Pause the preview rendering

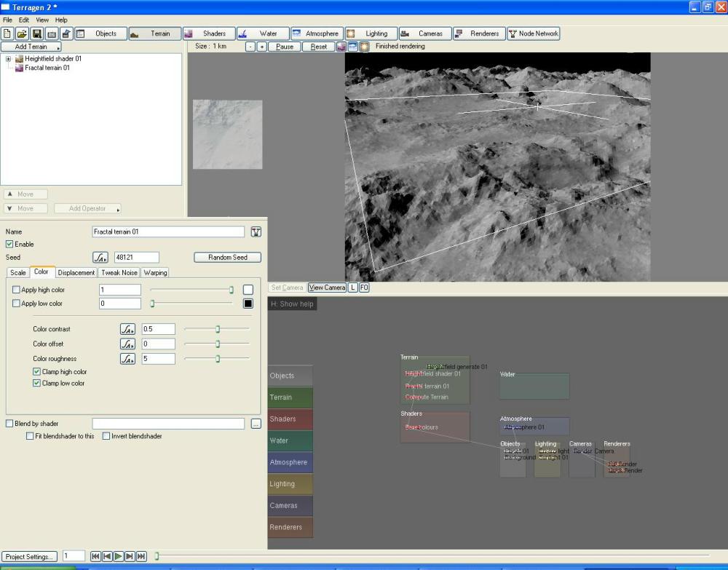[285, 47]
